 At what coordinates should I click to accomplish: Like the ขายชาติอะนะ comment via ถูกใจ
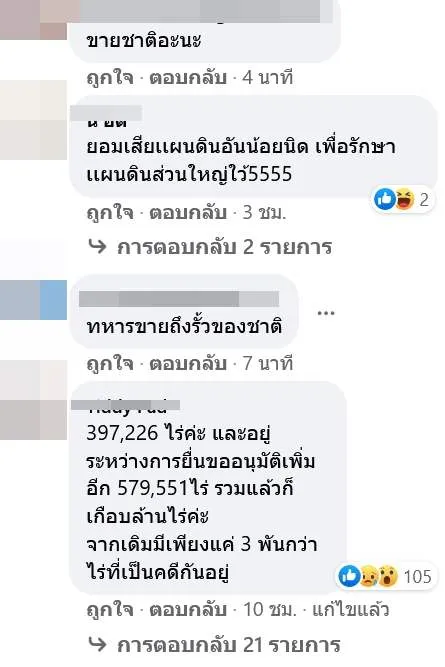[x=110, y=78]
